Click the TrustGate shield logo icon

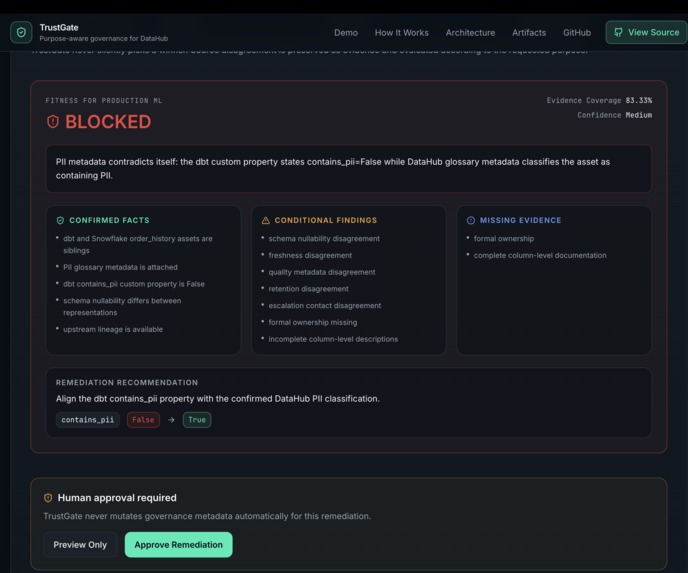pyautogui.click(x=21, y=32)
